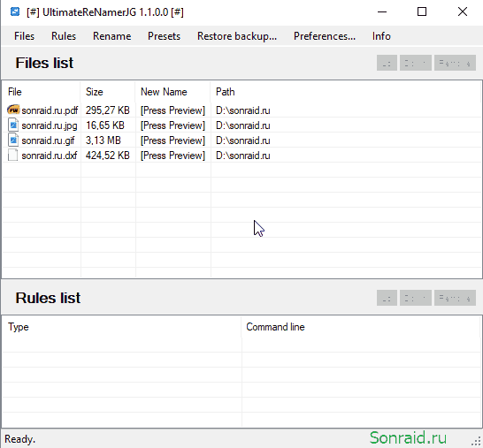The height and width of the screenshot is (448, 483).
Task: Click the narrowest gray button beside Files list heading
Action: pyautogui.click(x=387, y=63)
